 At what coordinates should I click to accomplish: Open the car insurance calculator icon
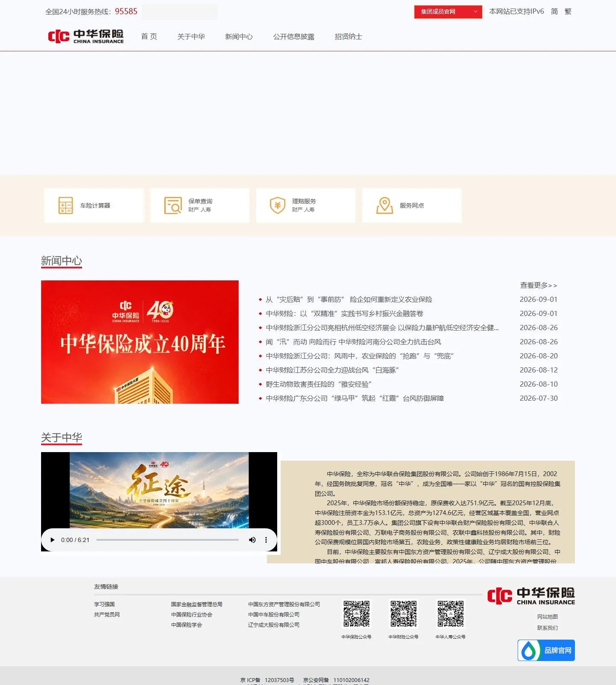pyautogui.click(x=65, y=205)
